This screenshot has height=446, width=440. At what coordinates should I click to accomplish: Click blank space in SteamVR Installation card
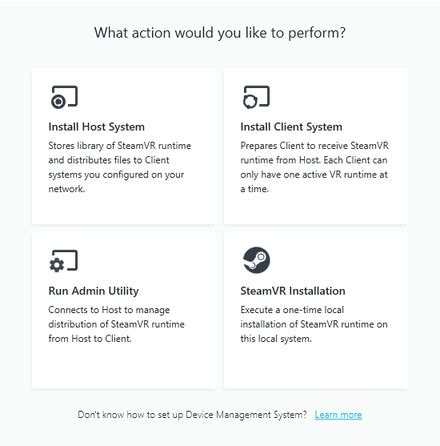click(x=315, y=367)
